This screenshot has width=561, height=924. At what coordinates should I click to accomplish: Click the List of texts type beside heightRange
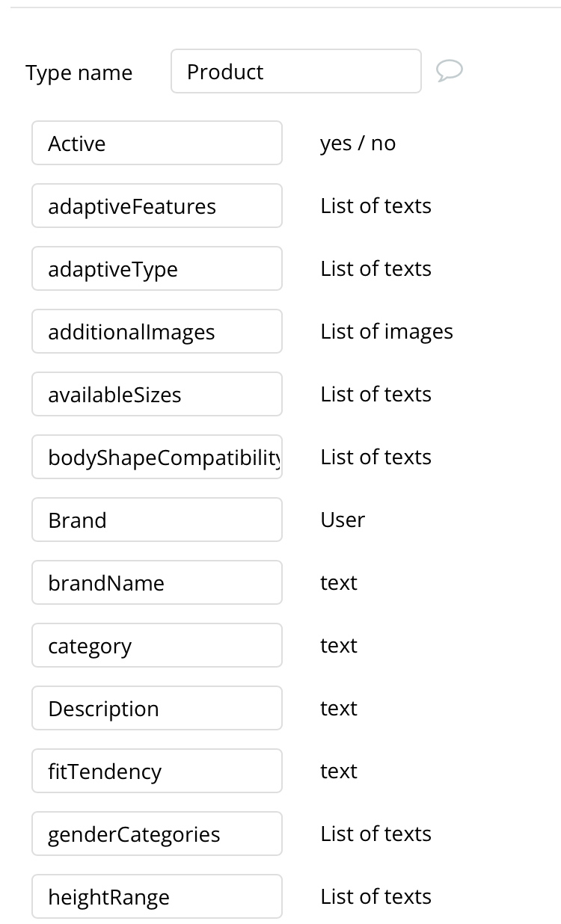375,896
